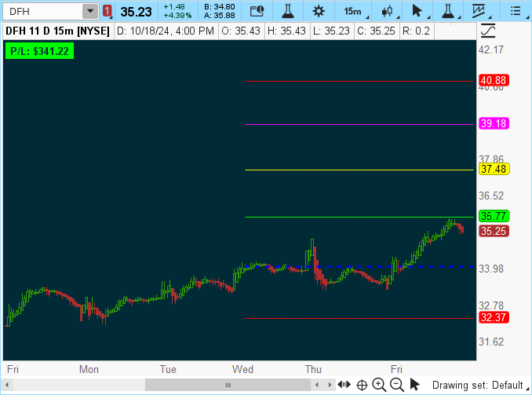Click the 31.62 price axis label

[491, 342]
